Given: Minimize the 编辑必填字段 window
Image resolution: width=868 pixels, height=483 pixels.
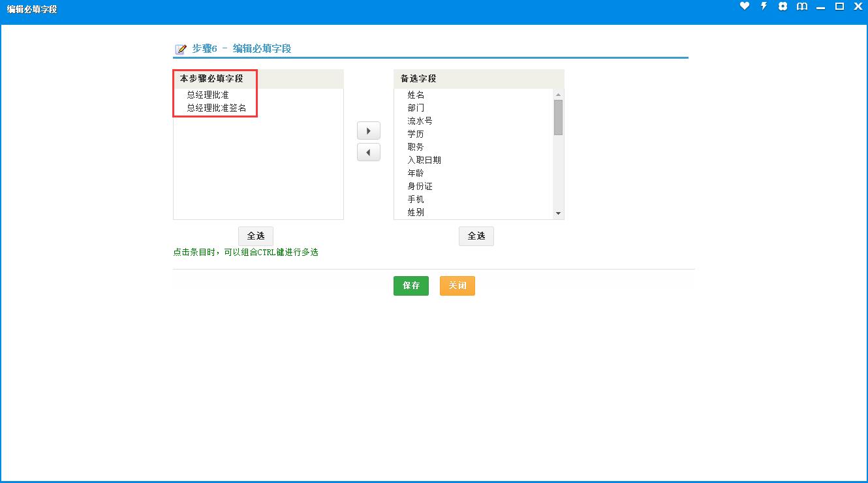Looking at the screenshot, I should pyautogui.click(x=820, y=7).
